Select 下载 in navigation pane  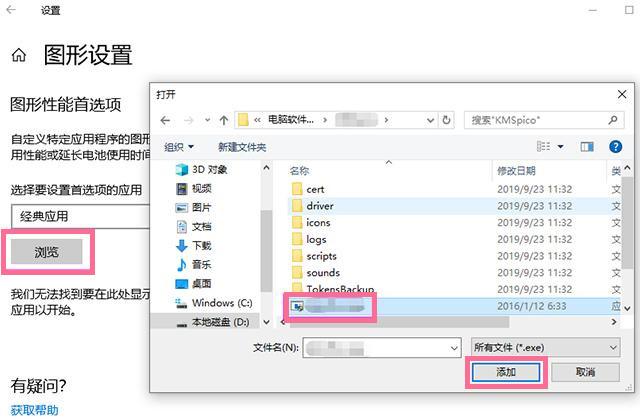(x=193, y=245)
